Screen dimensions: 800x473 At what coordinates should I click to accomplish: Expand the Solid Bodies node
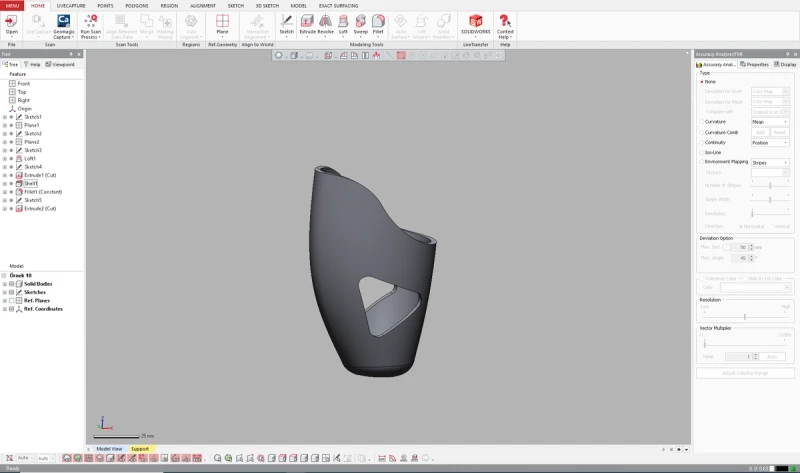click(5, 284)
